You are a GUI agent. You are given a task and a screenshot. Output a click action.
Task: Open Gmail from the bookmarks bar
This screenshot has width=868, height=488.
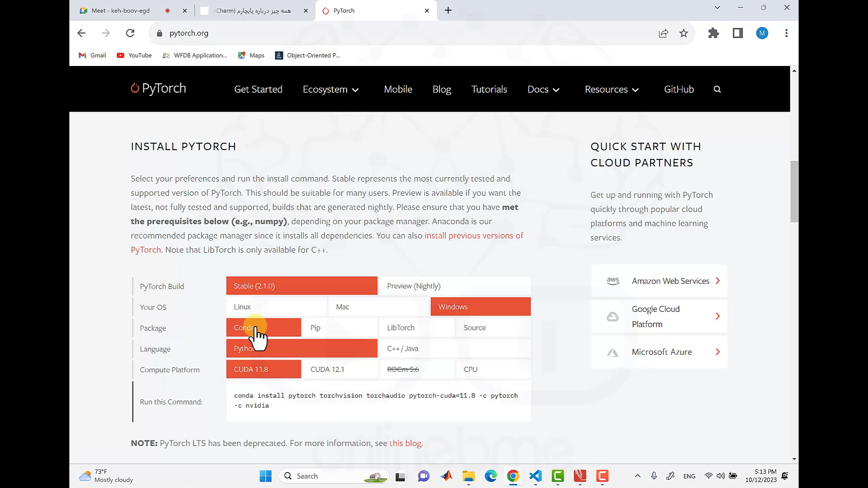[92, 55]
